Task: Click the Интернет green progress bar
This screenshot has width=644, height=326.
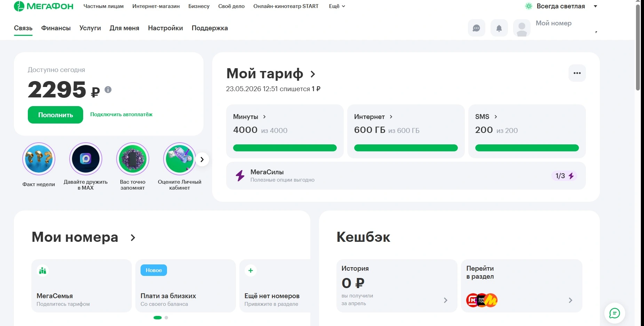Action: (406, 148)
